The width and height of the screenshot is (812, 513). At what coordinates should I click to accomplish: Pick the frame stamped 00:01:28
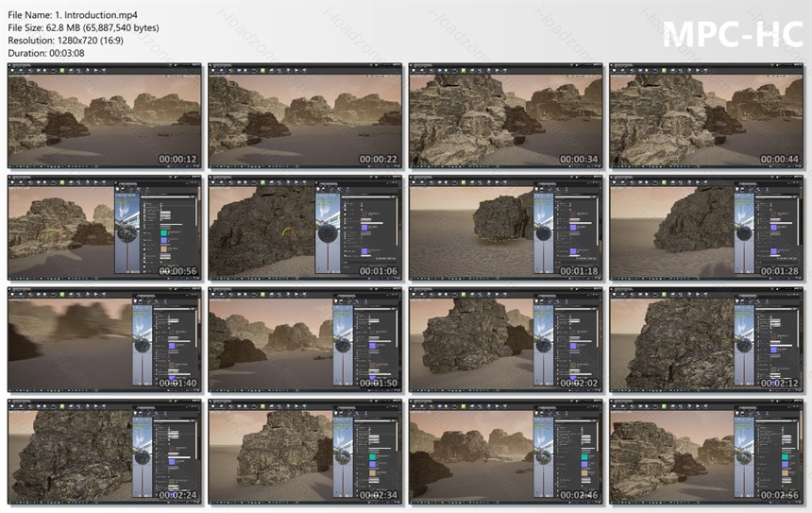[x=706, y=228]
